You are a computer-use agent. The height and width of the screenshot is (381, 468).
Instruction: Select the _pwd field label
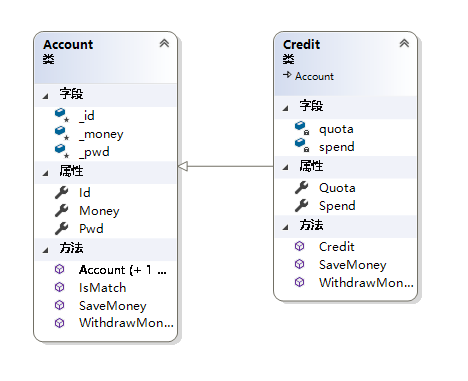(94, 152)
